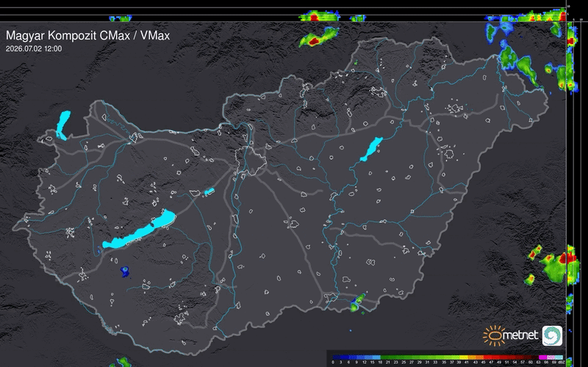Image resolution: width=588 pixels, height=367 pixels.
Task: Click the cyan Lake Fertő near the western border
Action: pyautogui.click(x=62, y=125)
